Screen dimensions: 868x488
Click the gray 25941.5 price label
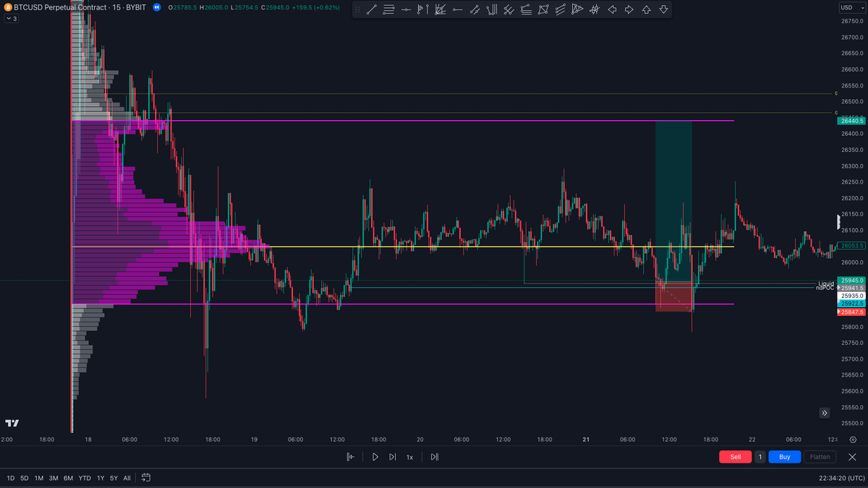[852, 288]
